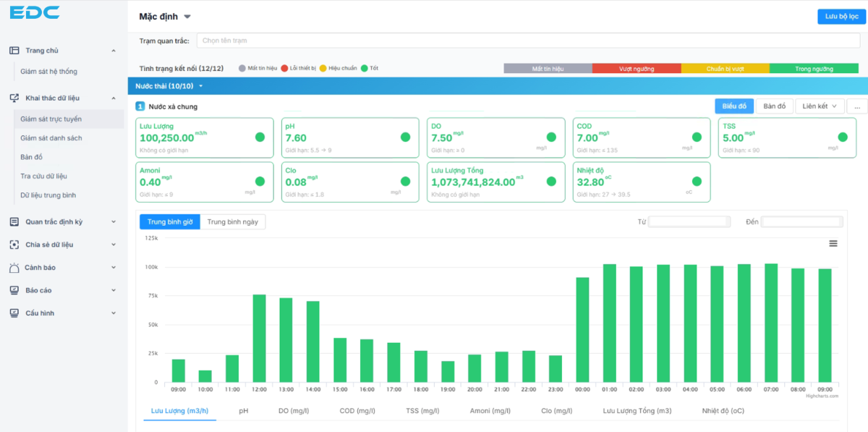Switch to Trung bình ngày view
The width and height of the screenshot is (868, 432).
coord(233,222)
